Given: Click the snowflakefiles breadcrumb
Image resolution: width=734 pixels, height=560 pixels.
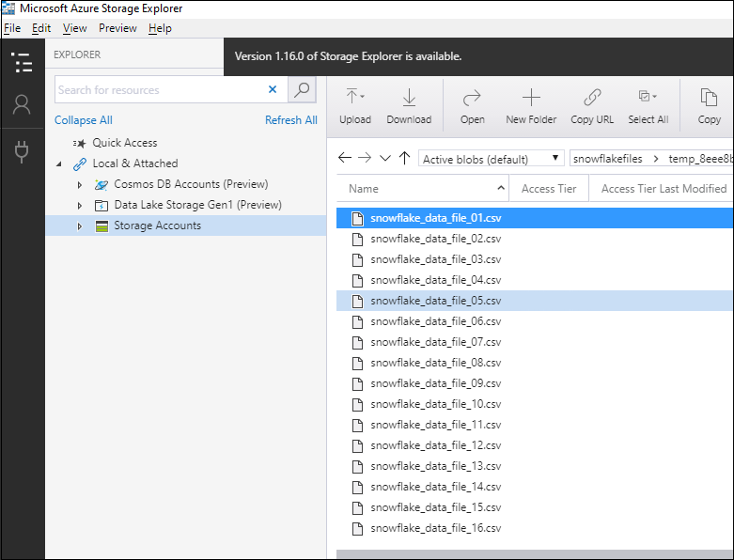Looking at the screenshot, I should point(608,159).
